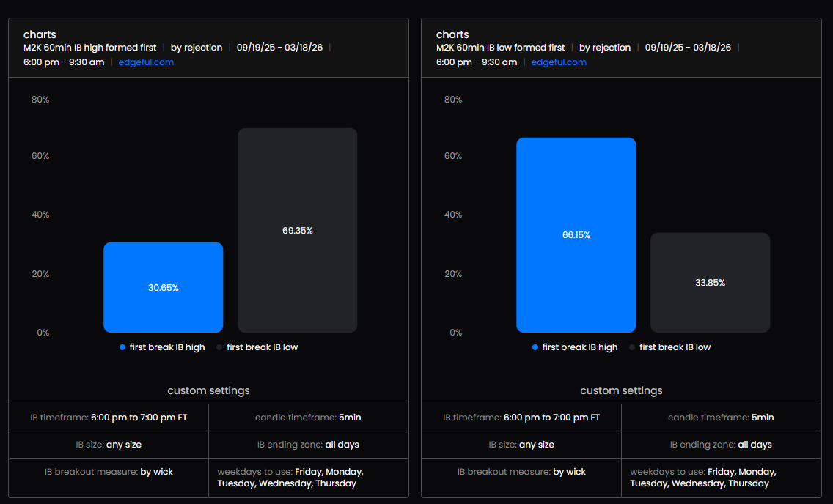Viewport: 833px width, 504px height.
Task: Click 'weekdays to use' cell in left table
Action: (x=308, y=478)
